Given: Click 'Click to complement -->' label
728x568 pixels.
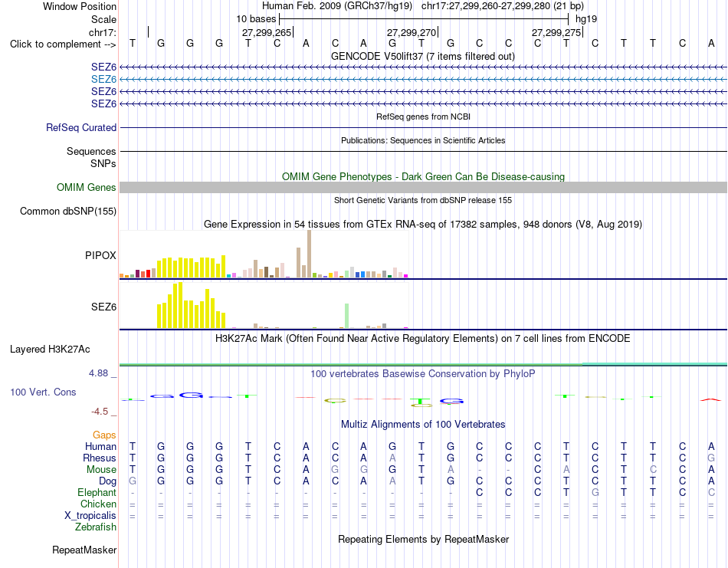Looking at the screenshot, I should coord(63,44).
